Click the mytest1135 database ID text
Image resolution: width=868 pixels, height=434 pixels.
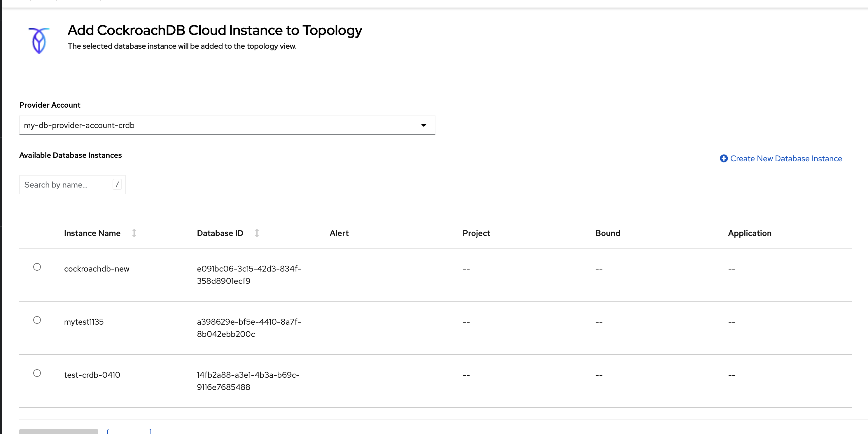click(x=249, y=328)
